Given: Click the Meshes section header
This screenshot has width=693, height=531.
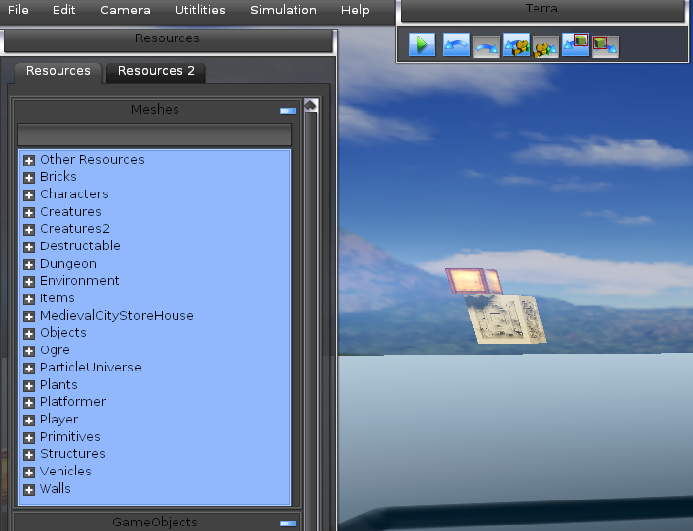Looking at the screenshot, I should click(x=155, y=110).
